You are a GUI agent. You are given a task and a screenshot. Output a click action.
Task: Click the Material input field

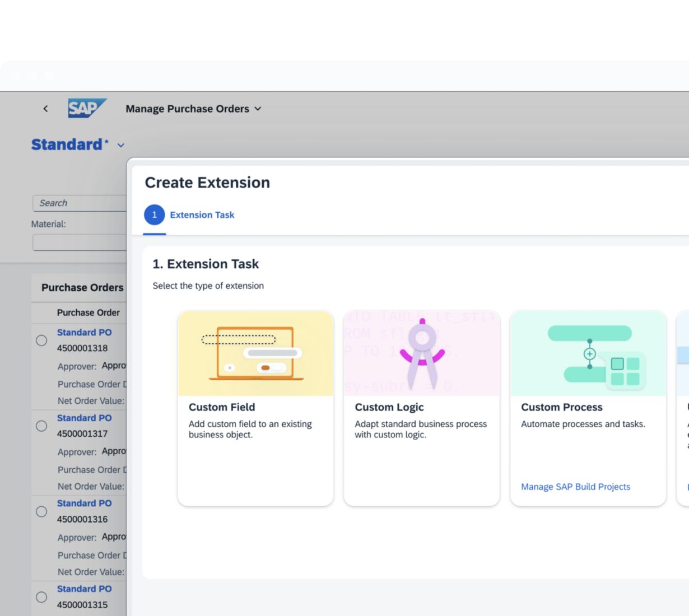click(80, 242)
